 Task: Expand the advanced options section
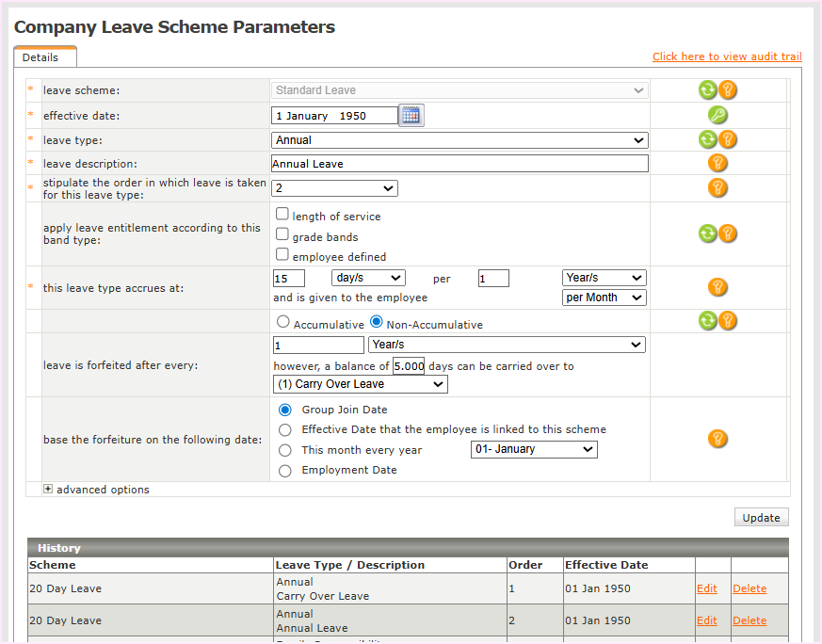pyautogui.click(x=49, y=490)
